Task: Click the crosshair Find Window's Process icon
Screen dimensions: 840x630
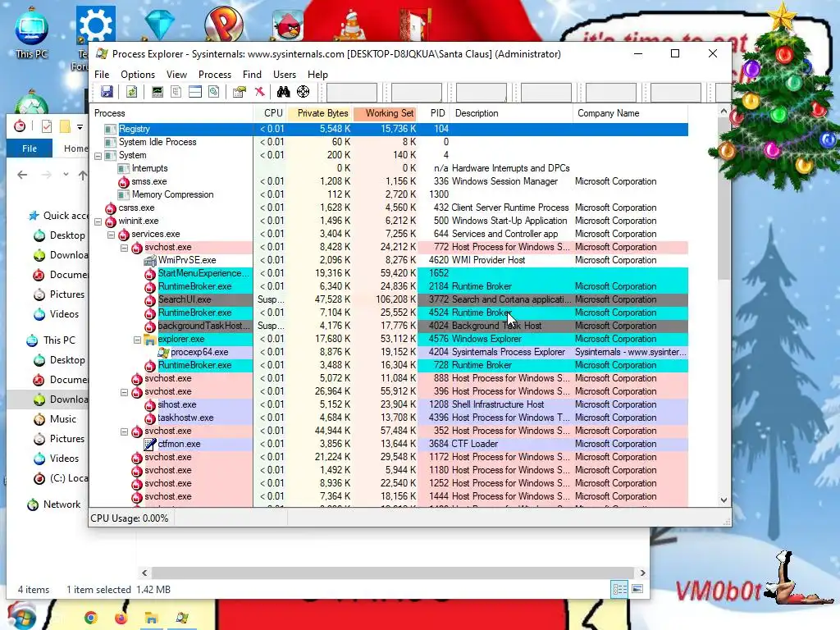Action: [304, 92]
